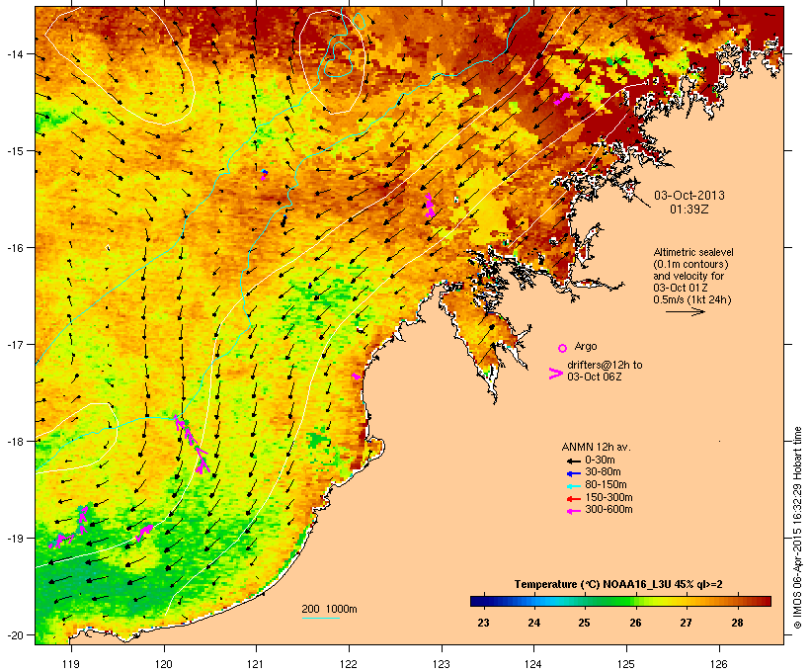Screen dimensions: 810x672
Task: Click the '150-300m' depth label
Action: (608, 497)
